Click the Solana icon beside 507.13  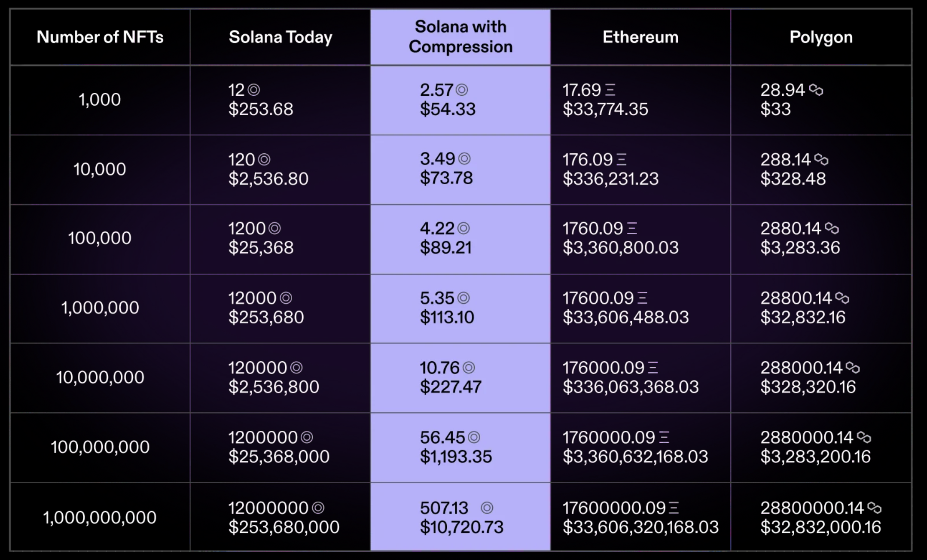487,508
